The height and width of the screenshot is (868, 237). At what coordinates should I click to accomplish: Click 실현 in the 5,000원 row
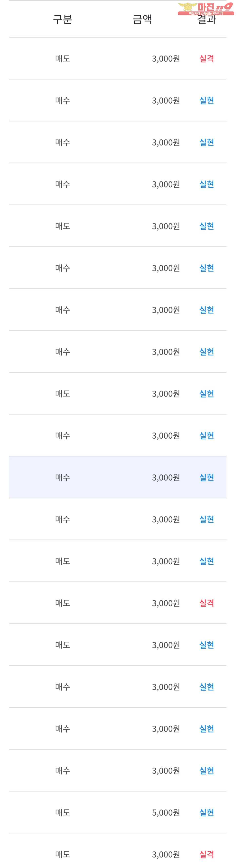click(207, 812)
